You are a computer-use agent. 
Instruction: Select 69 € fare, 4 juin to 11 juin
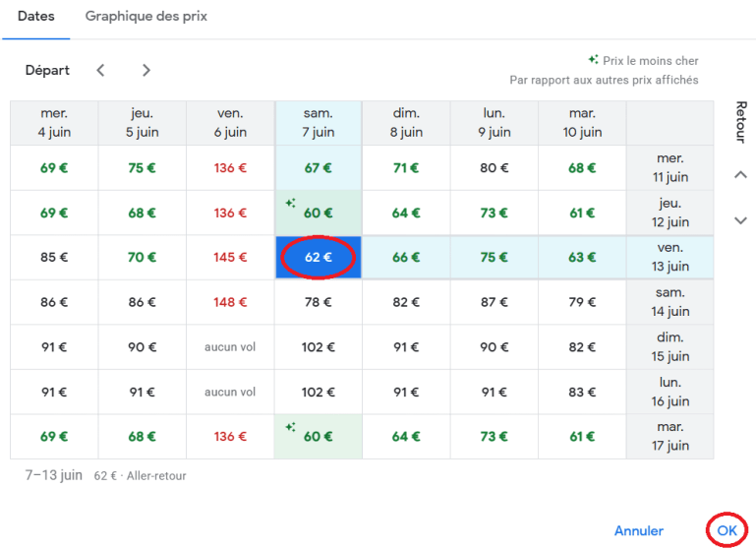point(54,168)
